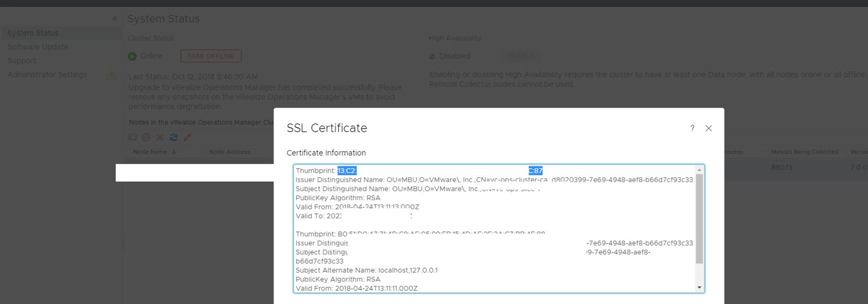Viewport: 868px width, 304px height.
Task: Open help with the question mark icon
Action: point(692,128)
